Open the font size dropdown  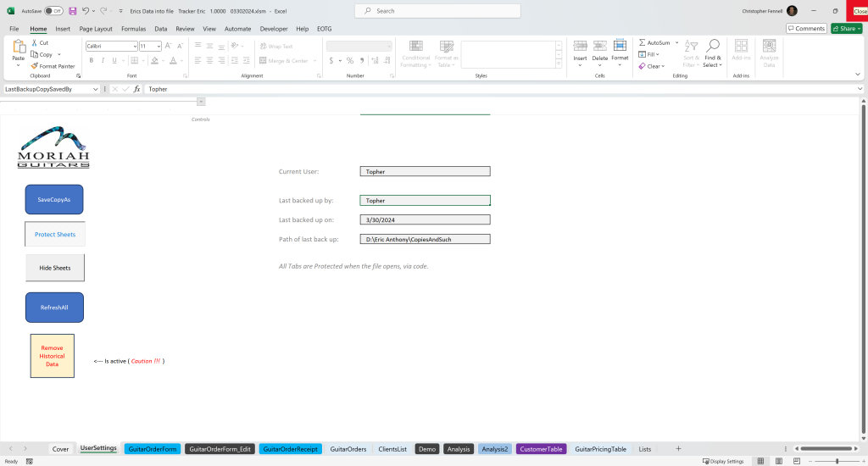(159, 47)
